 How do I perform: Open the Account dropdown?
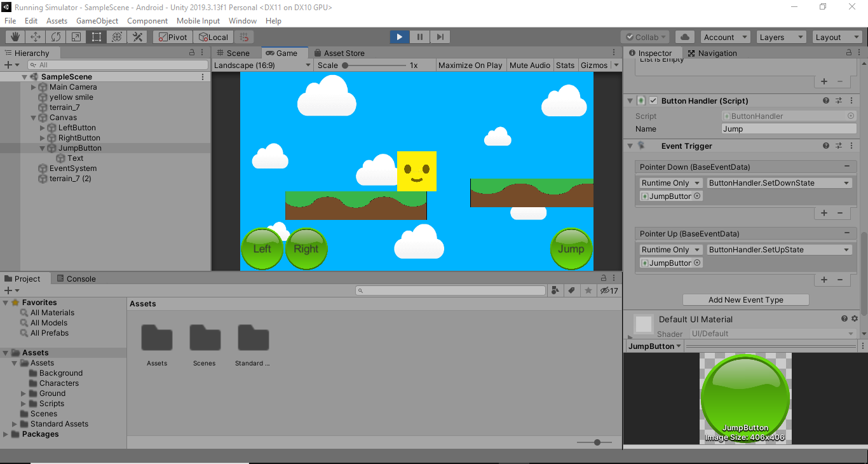click(725, 37)
